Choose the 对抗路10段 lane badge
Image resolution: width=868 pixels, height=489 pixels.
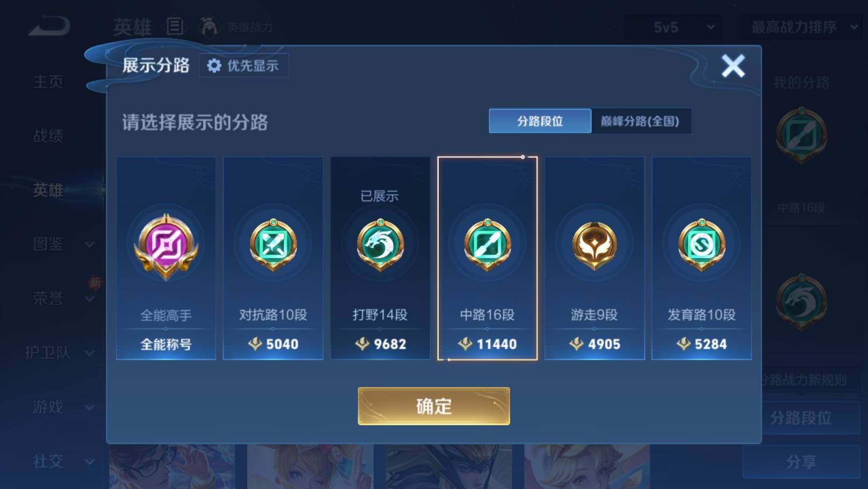pyautogui.click(x=273, y=244)
